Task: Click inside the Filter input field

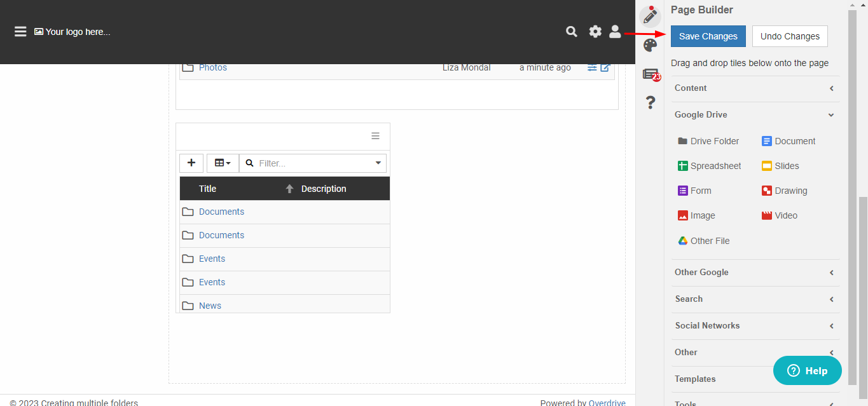Action: point(313,163)
